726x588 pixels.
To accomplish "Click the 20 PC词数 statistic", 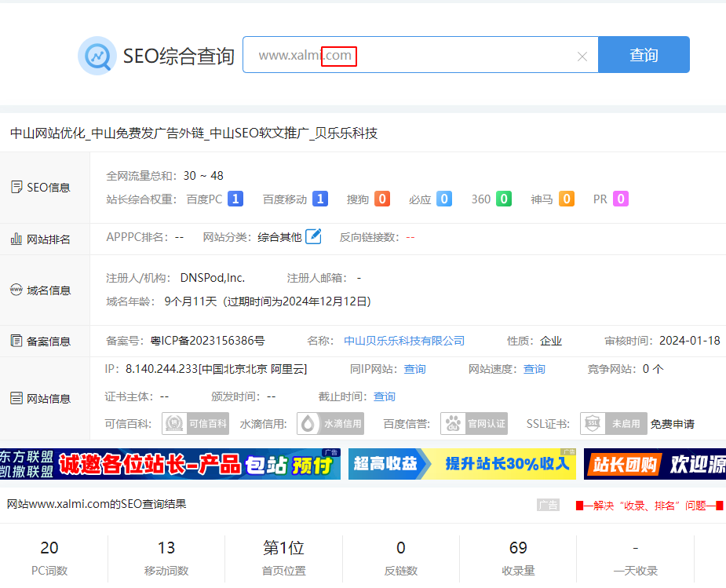I will (49, 558).
